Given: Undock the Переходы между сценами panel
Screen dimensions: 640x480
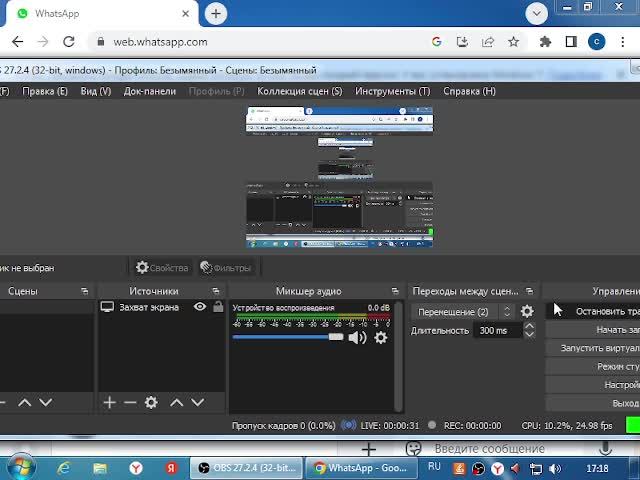Looking at the screenshot, I should 529,291.
